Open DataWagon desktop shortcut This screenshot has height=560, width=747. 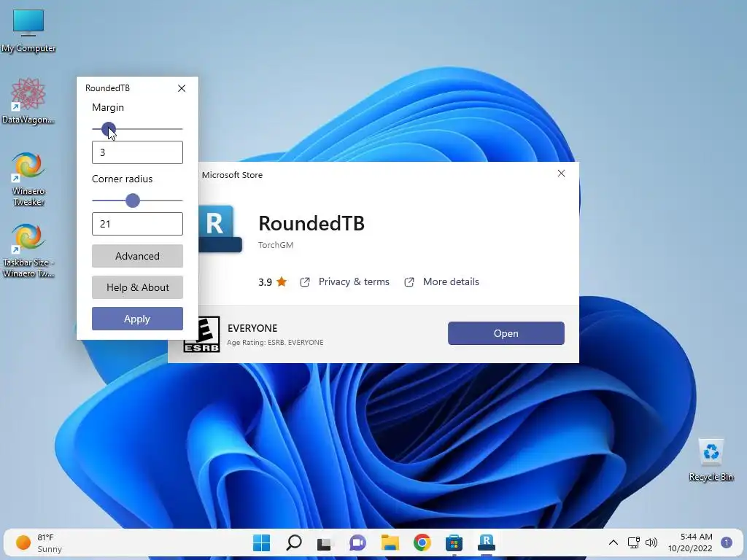click(x=28, y=101)
